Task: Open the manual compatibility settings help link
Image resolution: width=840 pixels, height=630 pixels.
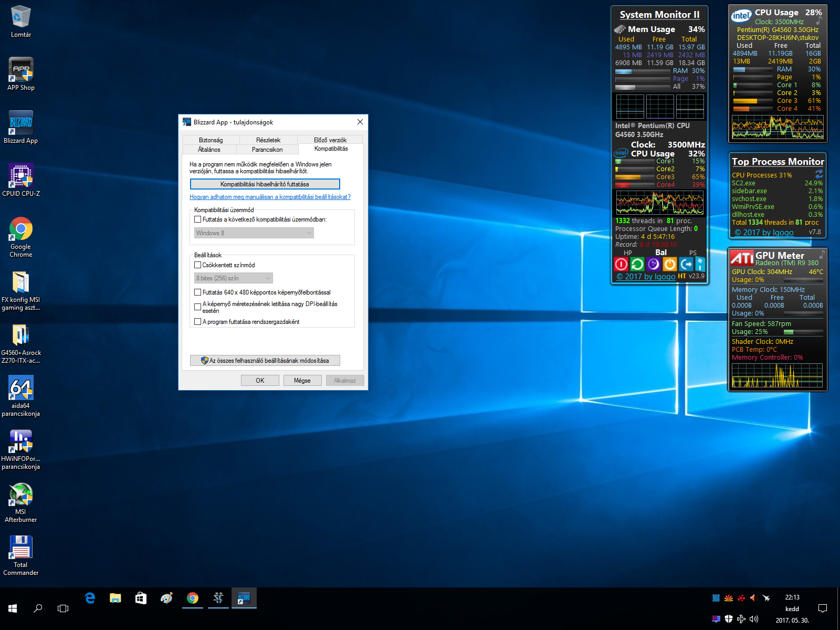Action: tap(270, 197)
